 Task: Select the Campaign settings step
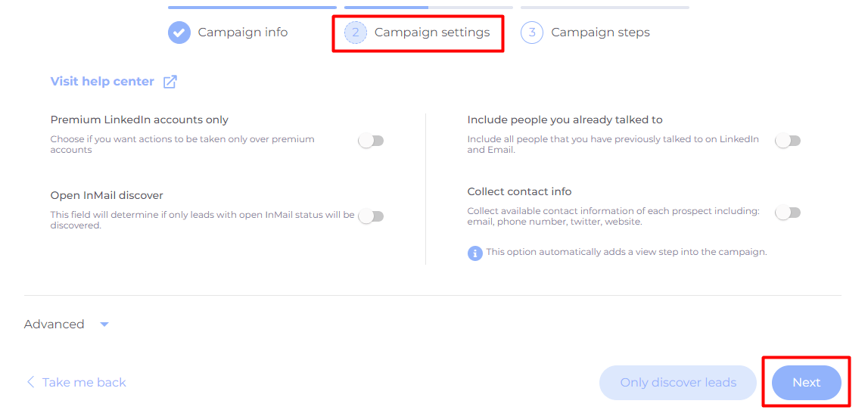[432, 33]
